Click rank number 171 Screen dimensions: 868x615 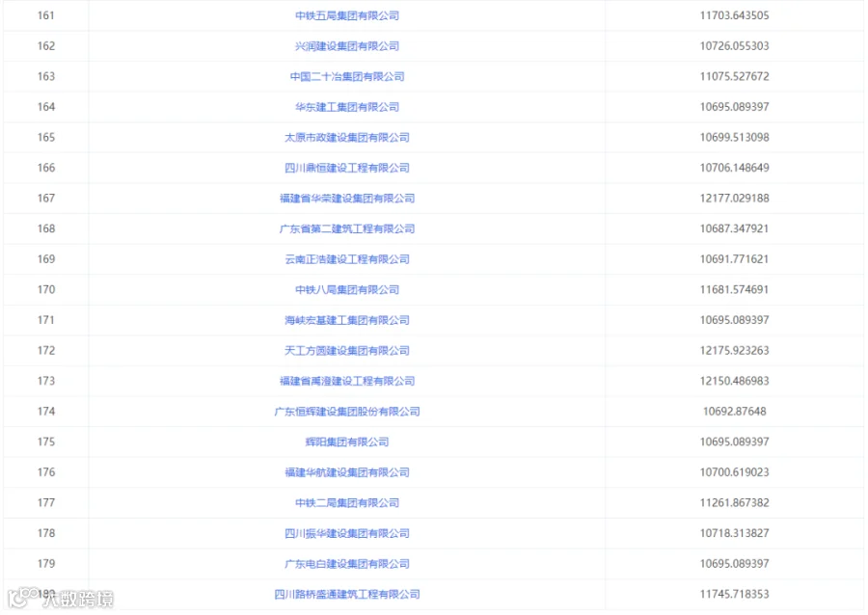[x=46, y=320]
